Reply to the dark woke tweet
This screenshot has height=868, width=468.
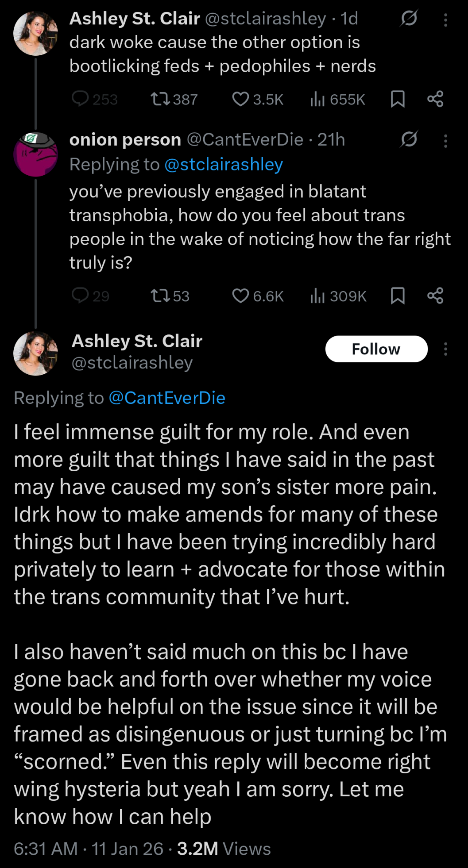click(x=81, y=99)
